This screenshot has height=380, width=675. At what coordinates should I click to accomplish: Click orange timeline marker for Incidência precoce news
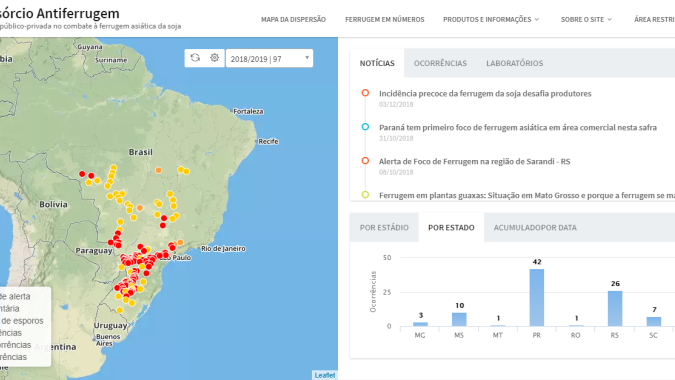tap(365, 93)
